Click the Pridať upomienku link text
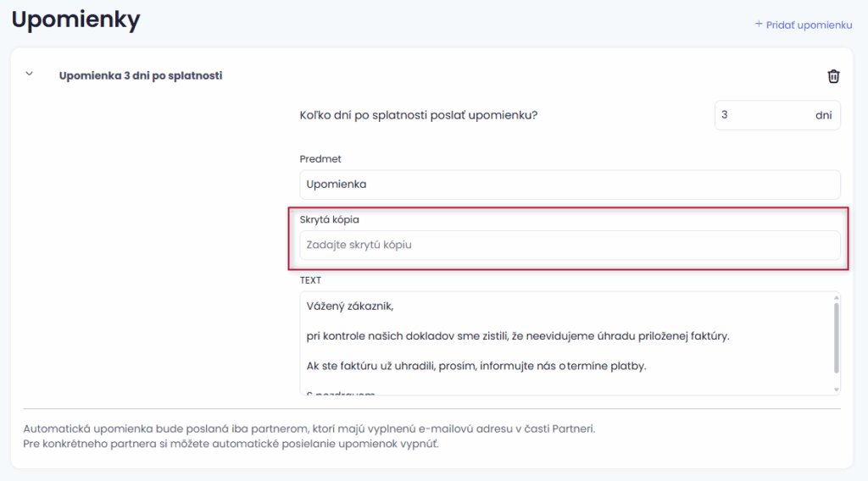Screen dimensions: 868x481 coord(809,25)
